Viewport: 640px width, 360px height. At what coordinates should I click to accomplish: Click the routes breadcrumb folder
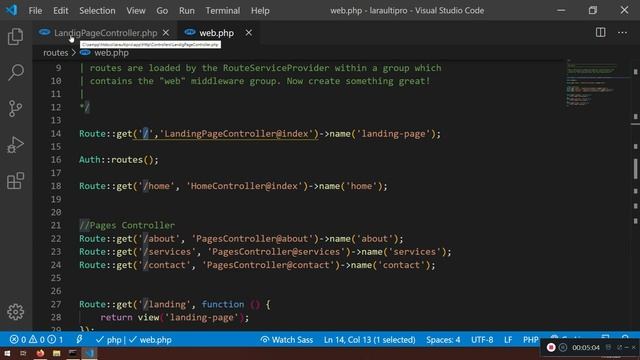point(56,53)
